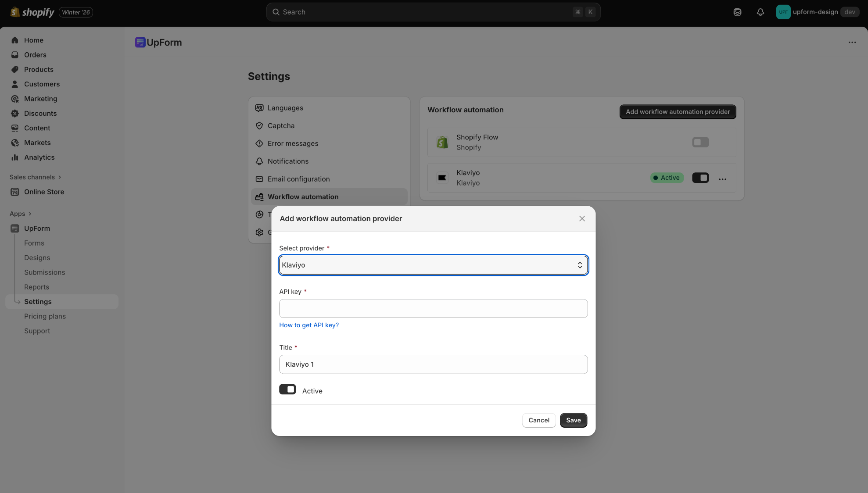Viewport: 868px width, 493px height.
Task: Click Cancel in the dialog
Action: coord(539,420)
